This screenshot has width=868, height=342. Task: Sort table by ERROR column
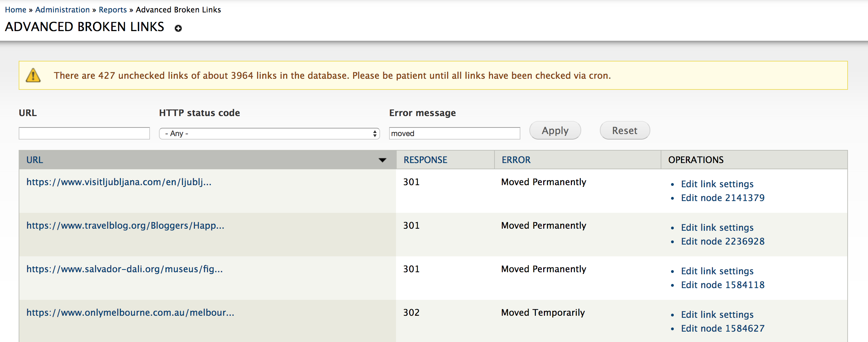[516, 160]
